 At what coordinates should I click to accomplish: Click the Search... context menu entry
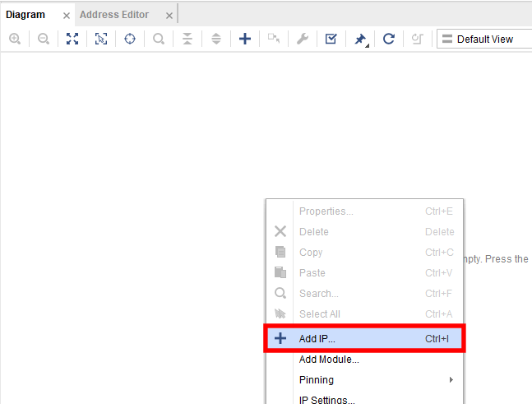(364, 293)
